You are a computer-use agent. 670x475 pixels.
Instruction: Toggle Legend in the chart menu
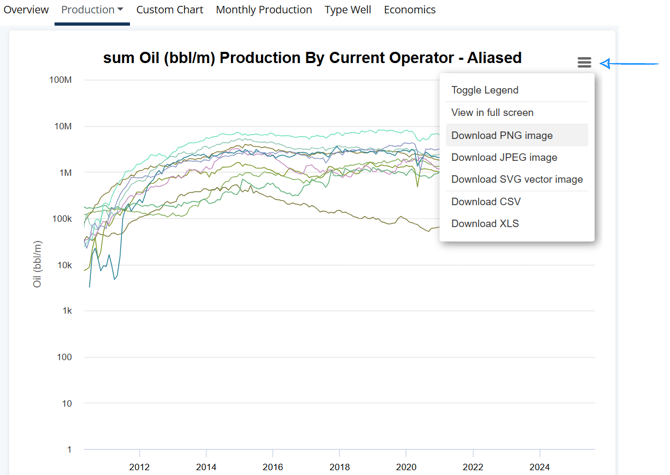(x=484, y=90)
